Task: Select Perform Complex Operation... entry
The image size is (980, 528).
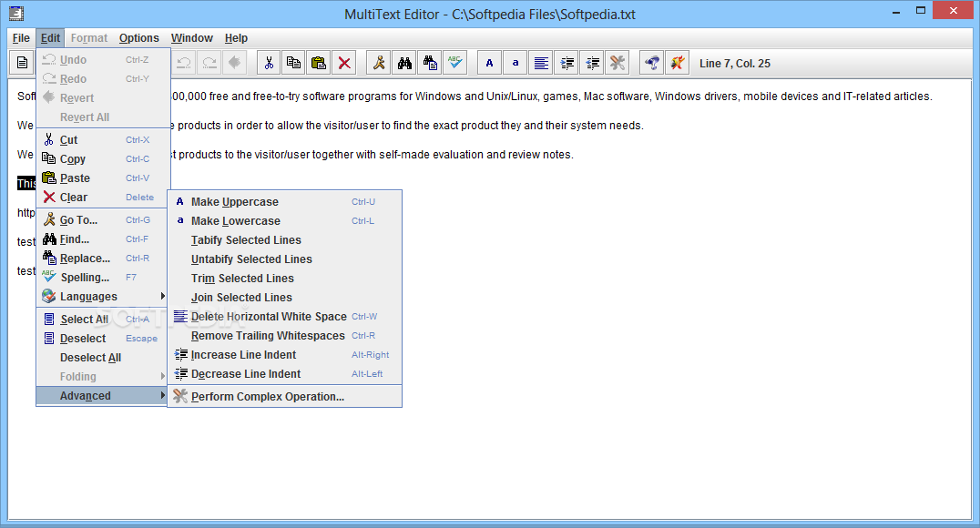Action: click(284, 397)
